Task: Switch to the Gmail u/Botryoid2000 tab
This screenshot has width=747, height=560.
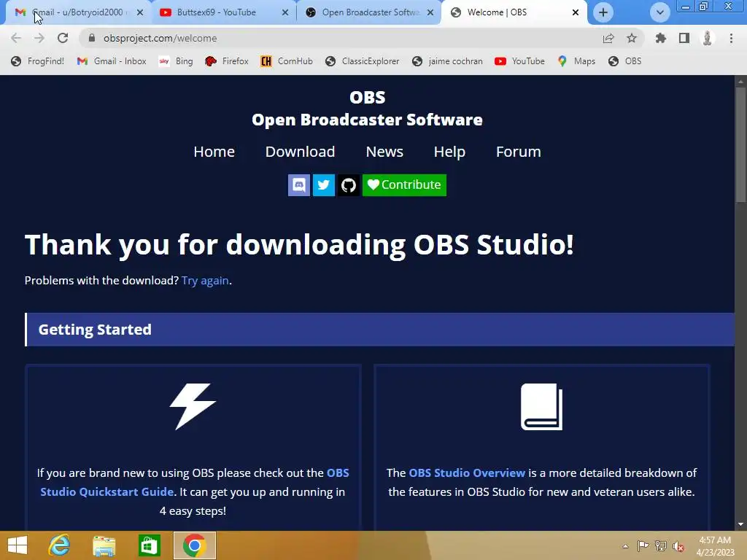Action: (x=79, y=12)
